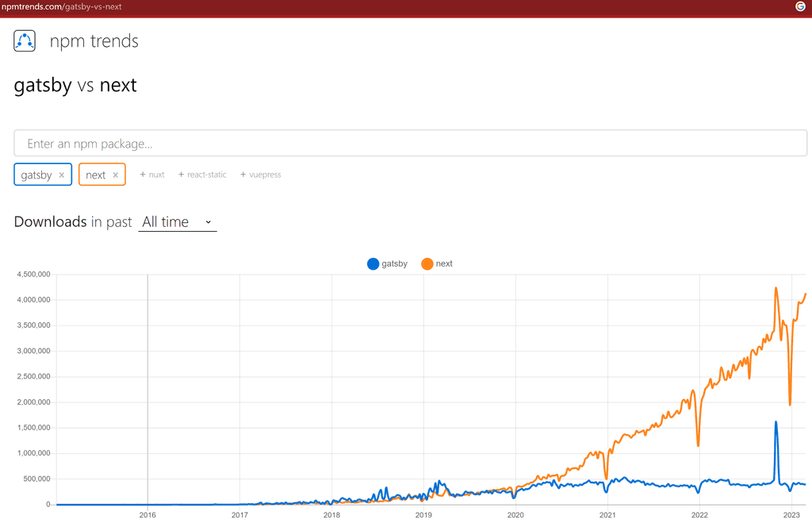The width and height of the screenshot is (812, 523).
Task: Click the blue gatsby legend dot
Action: click(373, 263)
